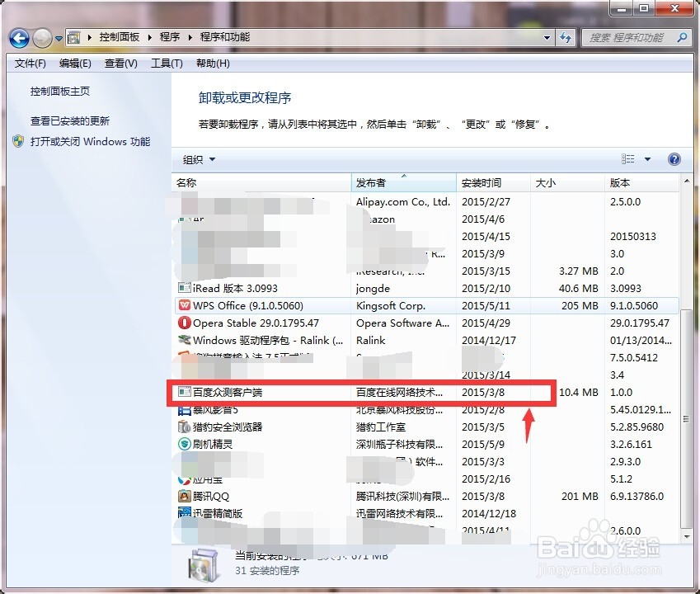Click the 腾讯QQ penguin icon
The width and height of the screenshot is (700, 594).
coord(184,496)
